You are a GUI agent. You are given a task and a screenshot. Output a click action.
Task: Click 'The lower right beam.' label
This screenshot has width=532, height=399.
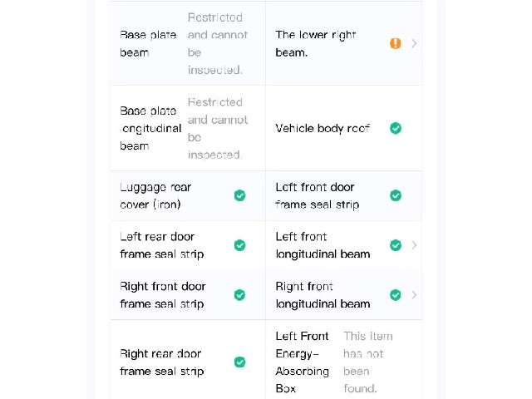tap(316, 44)
